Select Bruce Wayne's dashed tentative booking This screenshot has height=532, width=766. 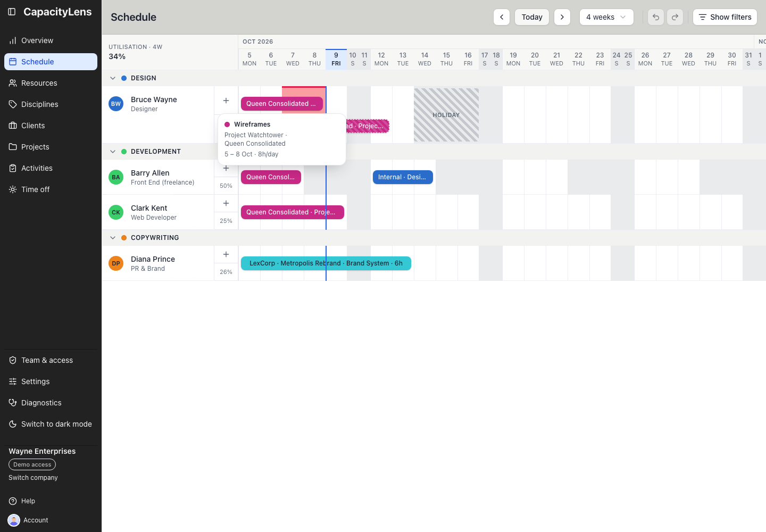[368, 126]
